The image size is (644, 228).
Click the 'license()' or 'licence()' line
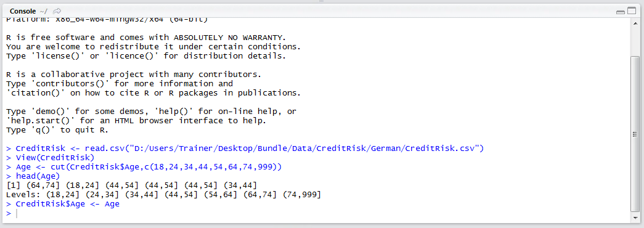146,56
